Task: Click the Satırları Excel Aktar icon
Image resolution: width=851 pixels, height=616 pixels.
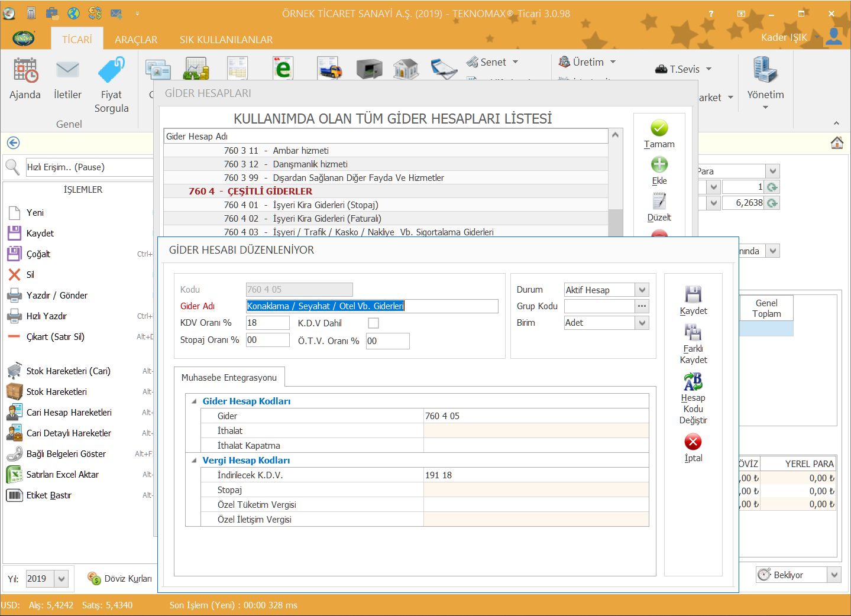Action: (14, 475)
